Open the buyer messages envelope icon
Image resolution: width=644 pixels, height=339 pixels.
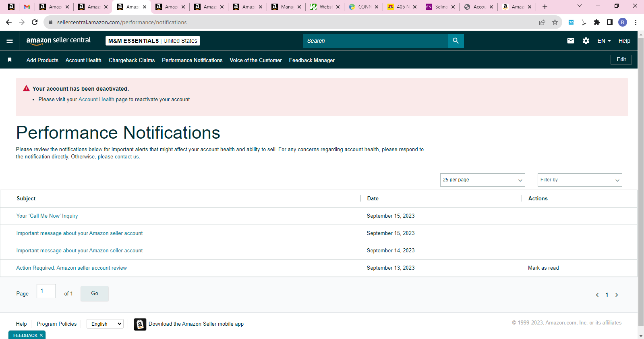570,41
